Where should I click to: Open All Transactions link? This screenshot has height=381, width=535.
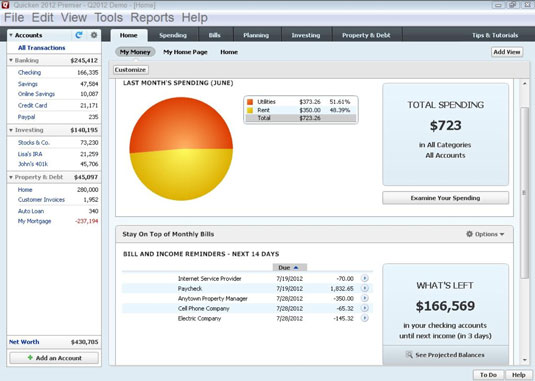42,48
